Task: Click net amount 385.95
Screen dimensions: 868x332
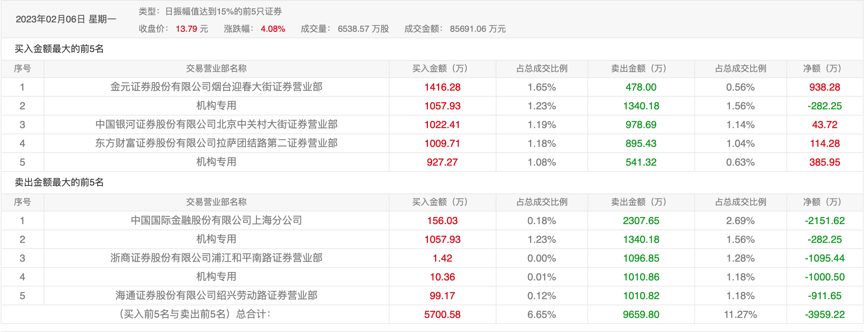Action: point(825,162)
